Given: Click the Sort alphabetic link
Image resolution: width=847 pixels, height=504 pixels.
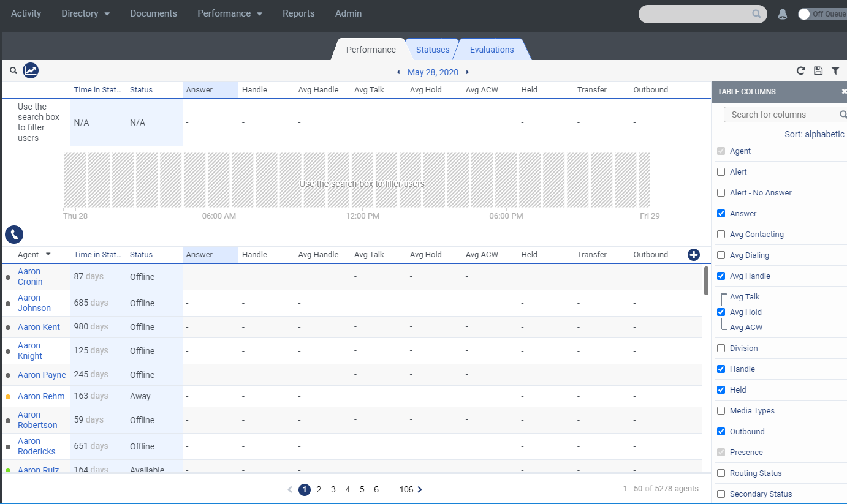Looking at the screenshot, I should [824, 134].
